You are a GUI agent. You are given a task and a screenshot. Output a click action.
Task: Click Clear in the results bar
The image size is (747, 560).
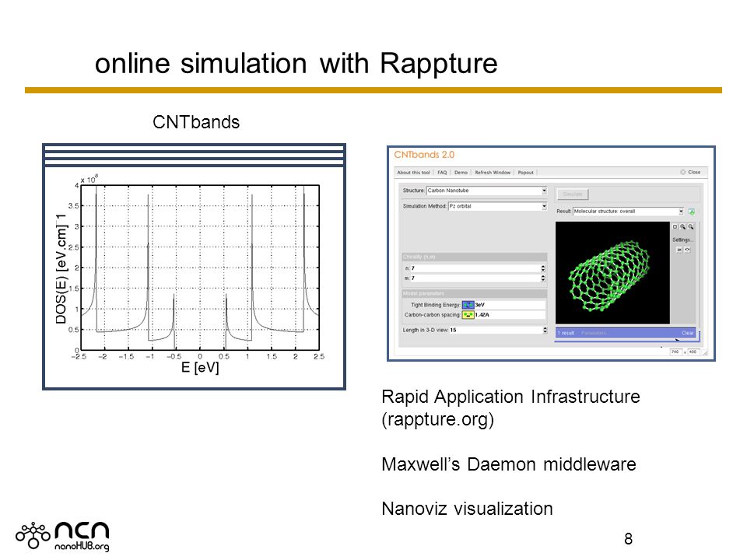687,333
